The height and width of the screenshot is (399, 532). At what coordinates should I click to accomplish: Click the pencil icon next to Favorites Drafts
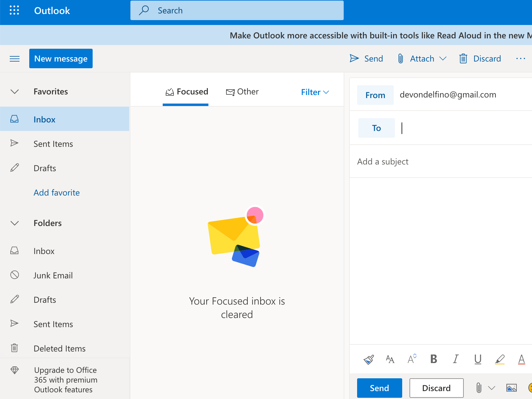click(15, 168)
